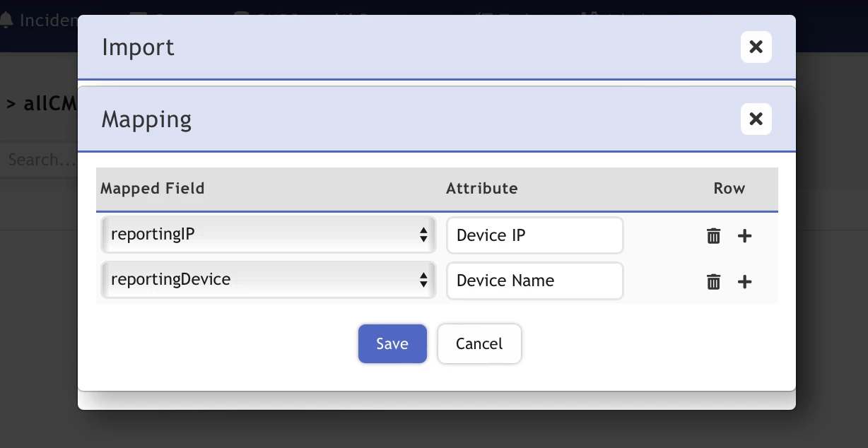Add a row after reportingDevice
The image size is (868, 448).
tap(744, 282)
